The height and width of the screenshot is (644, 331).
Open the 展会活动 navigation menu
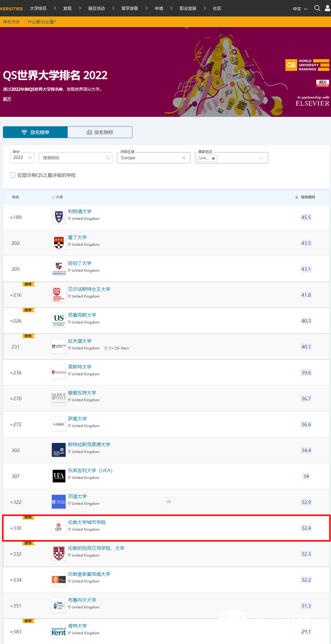coord(97,8)
